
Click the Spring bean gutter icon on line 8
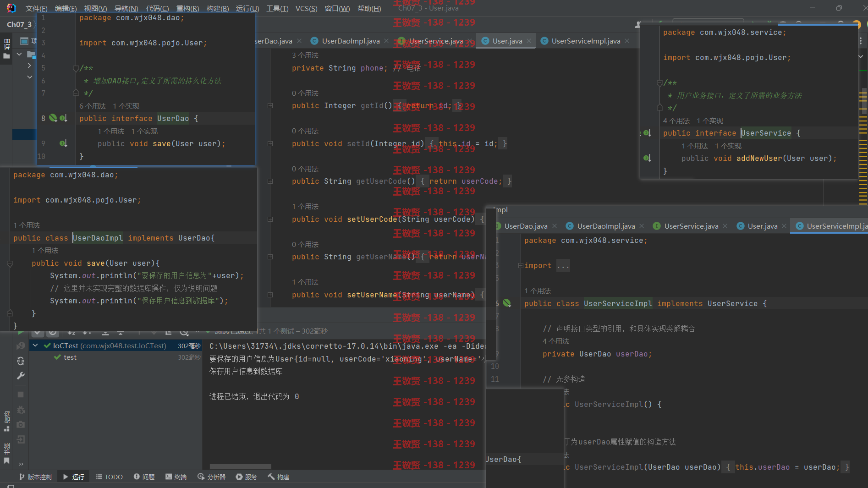coord(53,118)
